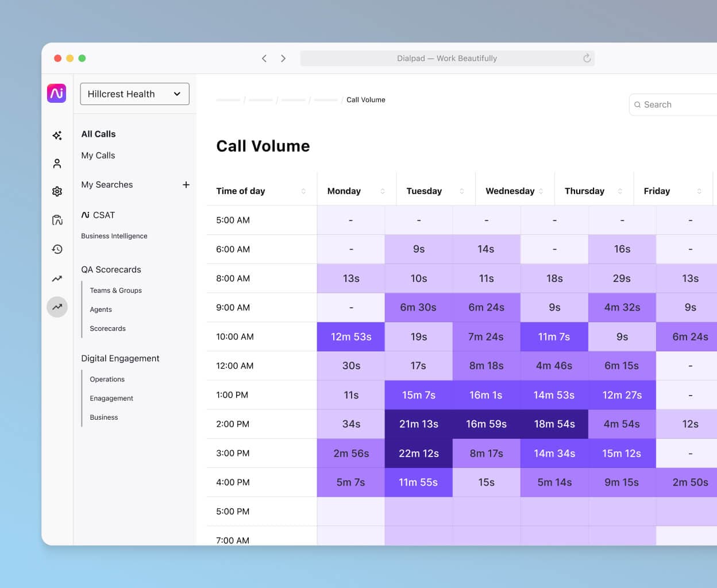Open the upper analytics trend icon
Image resolution: width=717 pixels, height=588 pixels.
coord(57,278)
